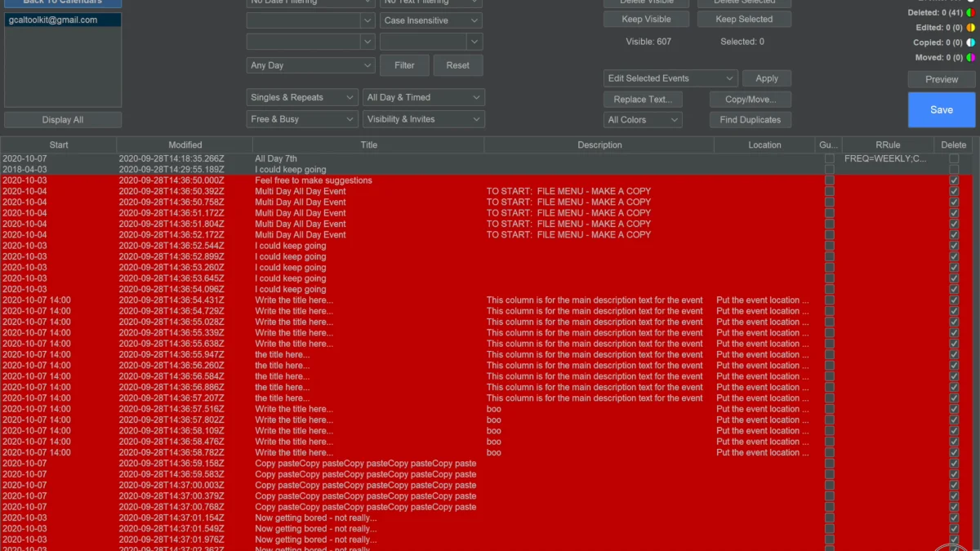Open the Visibility & Invites dropdown

[x=424, y=119]
